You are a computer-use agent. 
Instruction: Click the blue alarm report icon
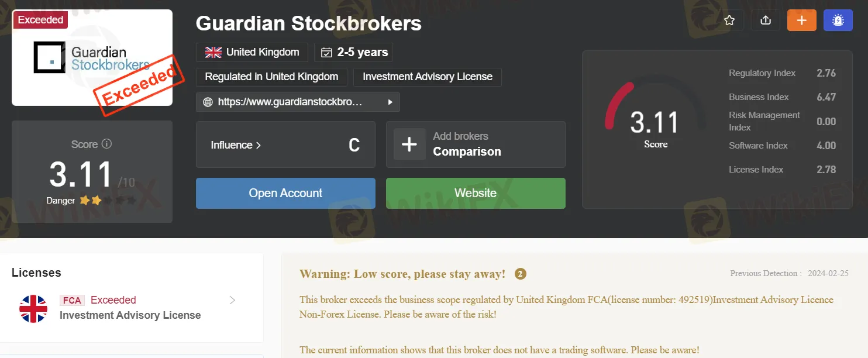coord(838,20)
